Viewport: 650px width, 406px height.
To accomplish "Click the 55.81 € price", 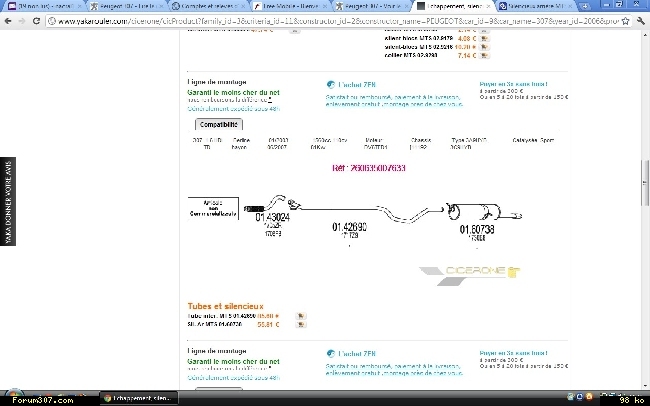I will pos(268,325).
